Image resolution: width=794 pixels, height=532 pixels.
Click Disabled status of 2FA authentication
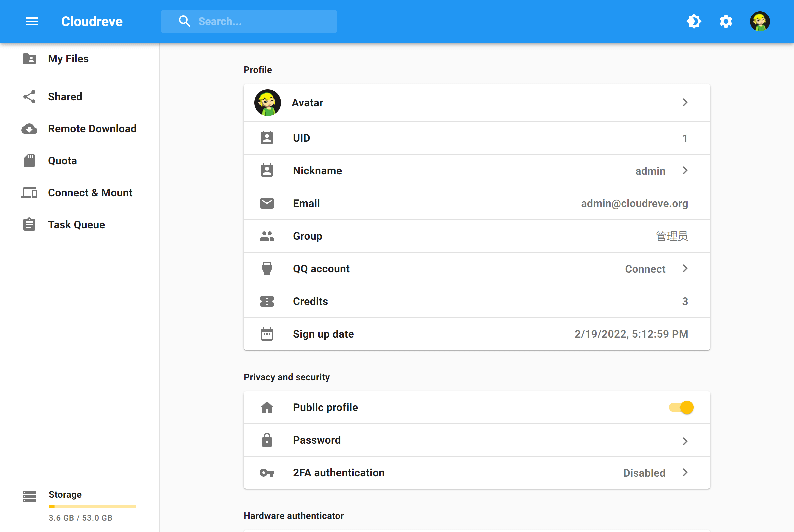(644, 473)
